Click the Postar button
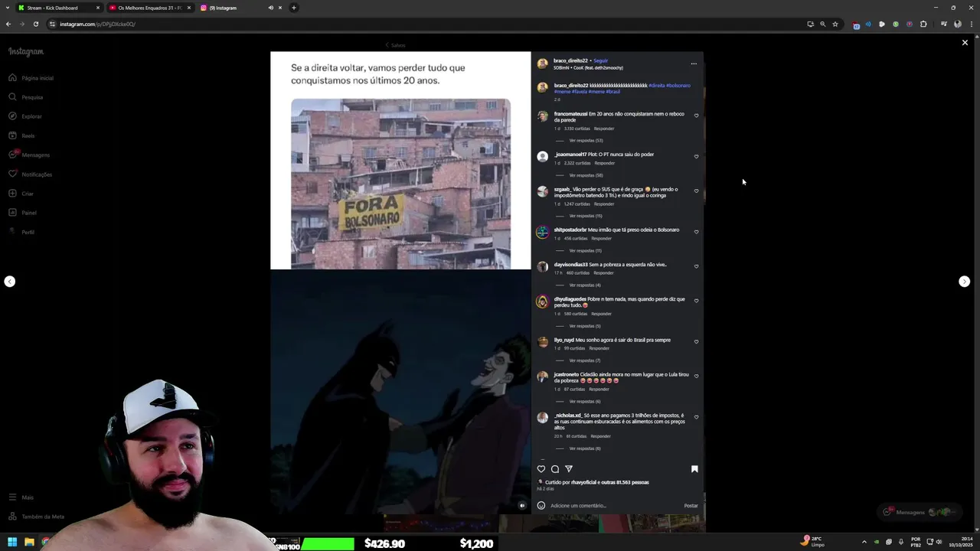Image resolution: width=980 pixels, height=551 pixels. point(691,505)
